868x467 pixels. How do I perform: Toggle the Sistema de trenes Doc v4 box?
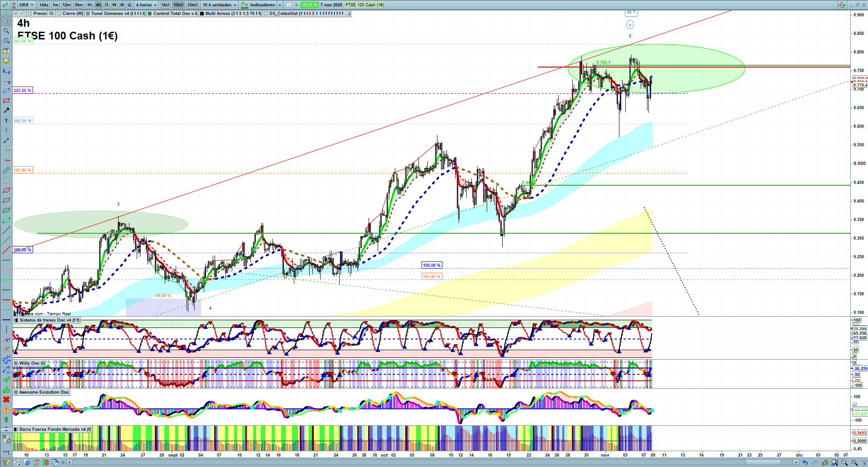[x=16, y=320]
